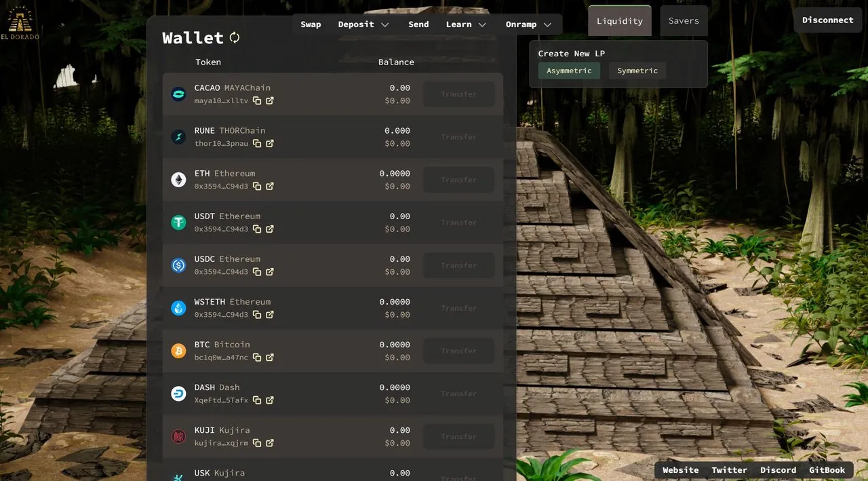Viewport: 868px width, 481px height.
Task: Select the Symmetric LP option
Action: pos(637,71)
